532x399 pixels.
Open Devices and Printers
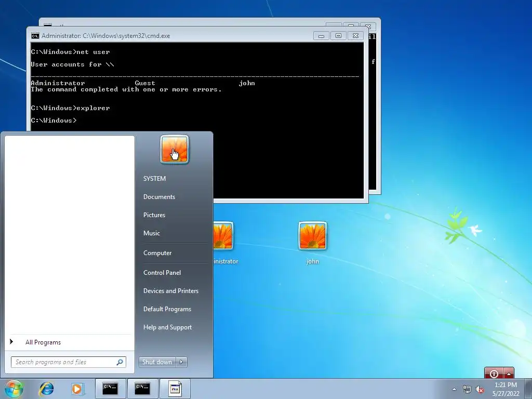coord(170,291)
